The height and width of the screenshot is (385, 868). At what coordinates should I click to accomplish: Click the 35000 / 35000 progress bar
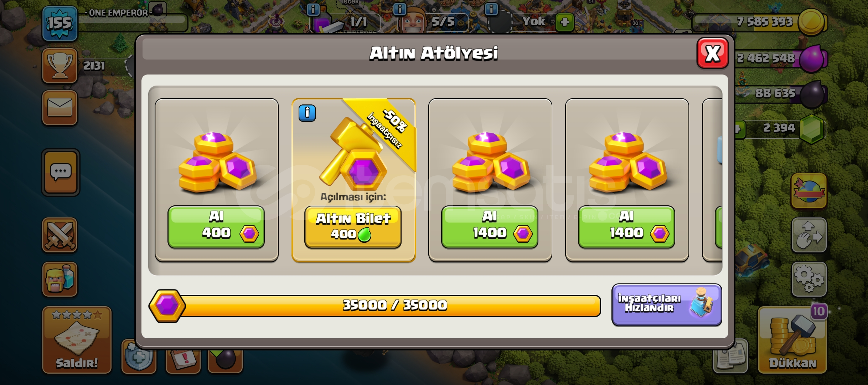375,306
